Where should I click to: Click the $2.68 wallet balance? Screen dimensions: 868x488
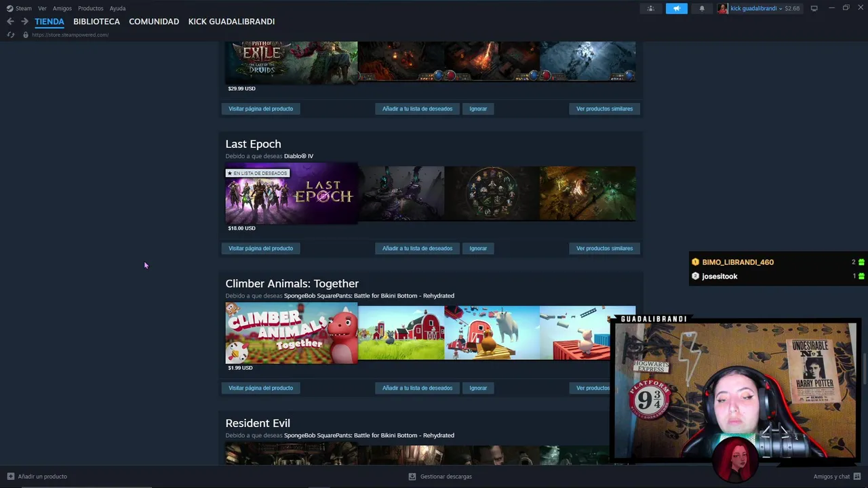click(792, 8)
